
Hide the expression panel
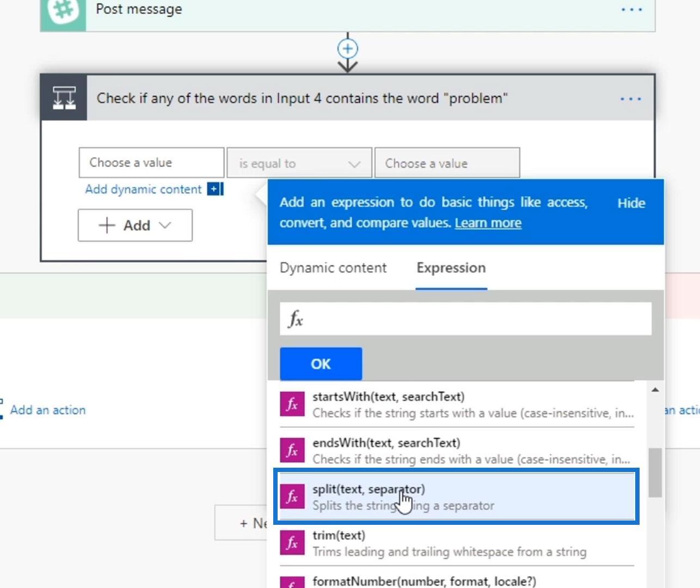tap(631, 203)
